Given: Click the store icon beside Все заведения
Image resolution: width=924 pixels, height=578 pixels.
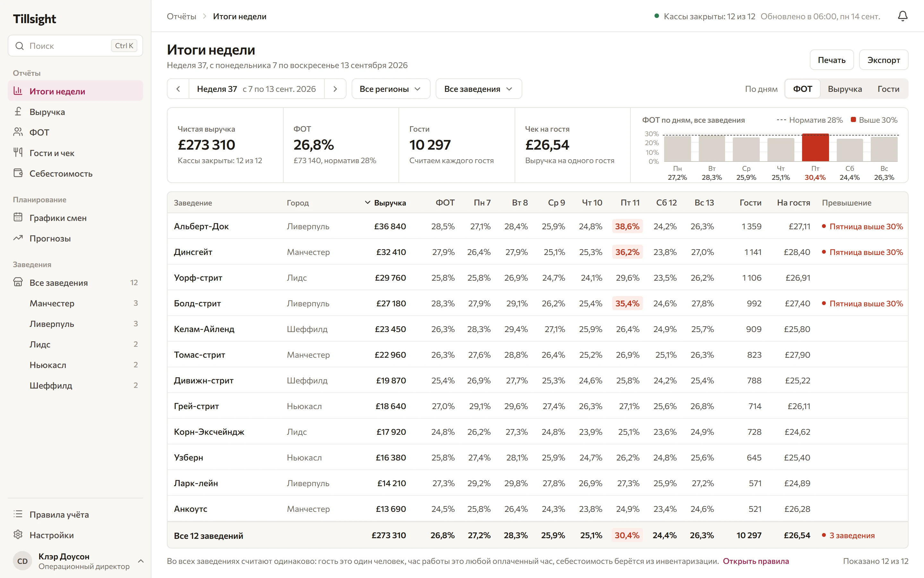Looking at the screenshot, I should pos(18,283).
